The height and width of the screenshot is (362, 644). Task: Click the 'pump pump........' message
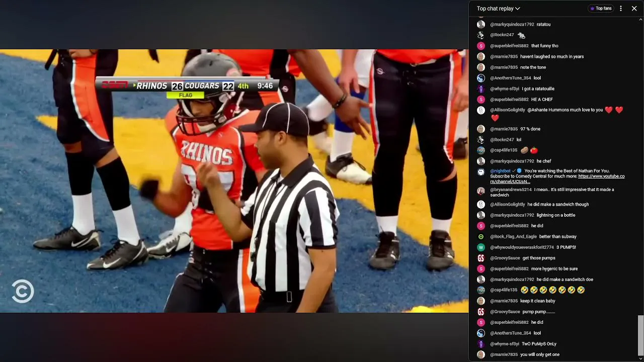click(x=539, y=312)
